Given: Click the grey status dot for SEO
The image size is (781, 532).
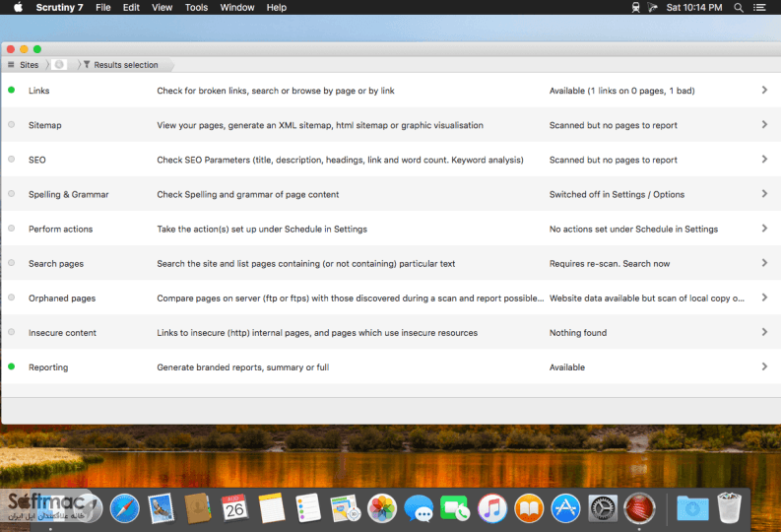Looking at the screenshot, I should pyautogui.click(x=12, y=160).
